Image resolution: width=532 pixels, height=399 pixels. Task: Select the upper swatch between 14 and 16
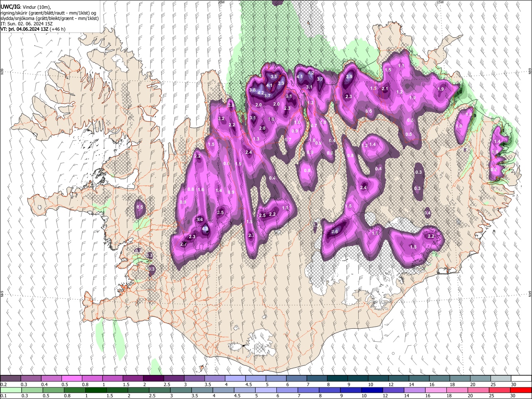(419, 378)
